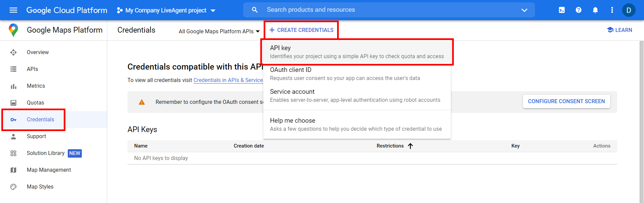This screenshot has width=644, height=203.
Task: Focus the Search products and resources field
Action: pos(389,10)
